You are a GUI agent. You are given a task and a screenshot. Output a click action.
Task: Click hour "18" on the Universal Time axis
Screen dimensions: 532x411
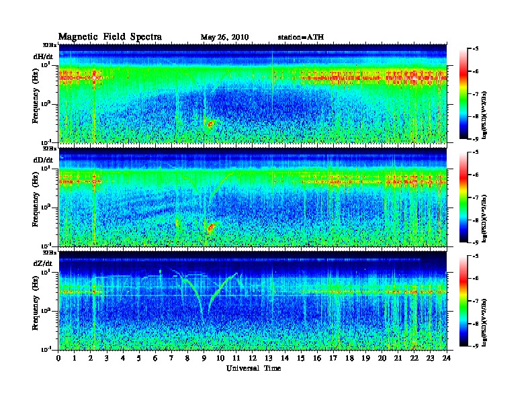(349, 358)
